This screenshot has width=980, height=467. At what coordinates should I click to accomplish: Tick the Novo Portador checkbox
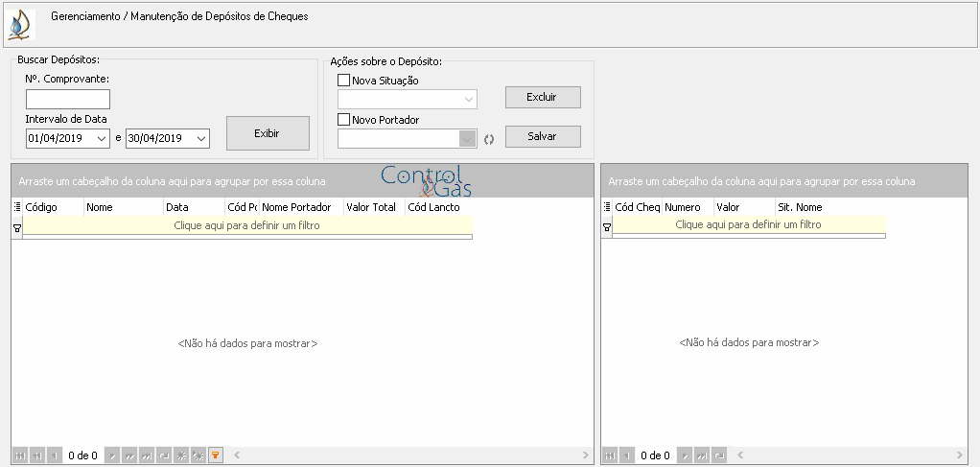pyautogui.click(x=343, y=120)
